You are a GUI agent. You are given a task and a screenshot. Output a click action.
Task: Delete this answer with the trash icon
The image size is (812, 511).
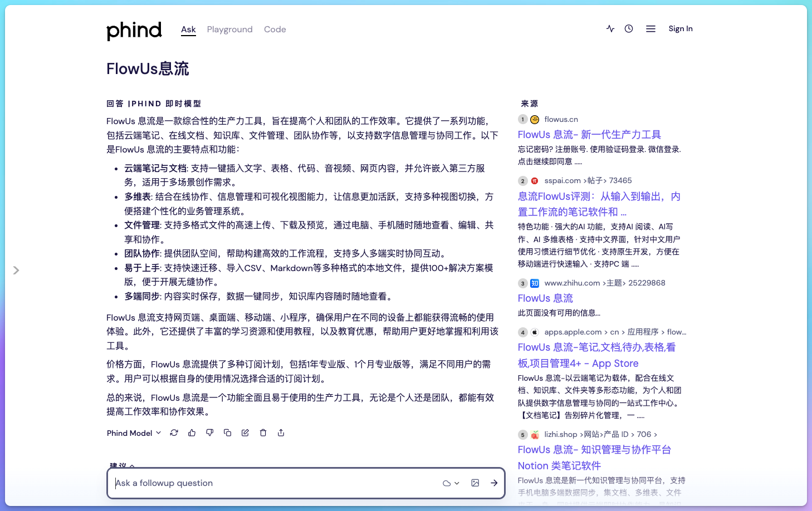263,433
